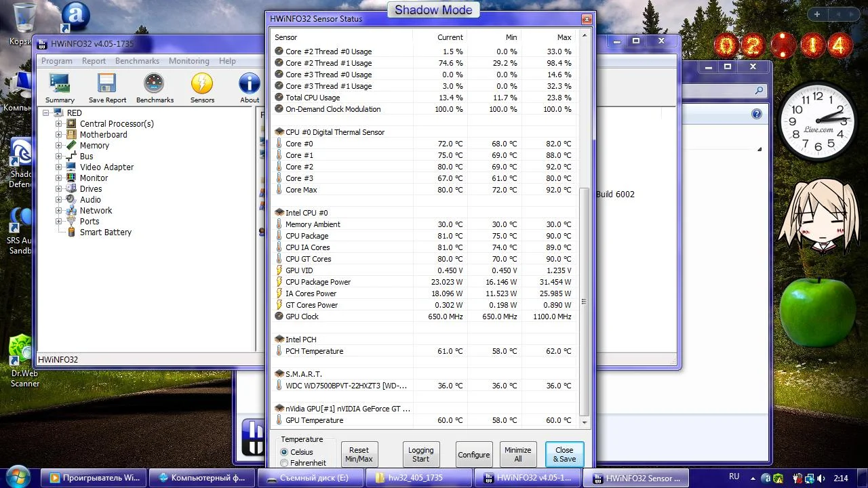Viewport: 868px width, 488px height.
Task: Click the Audio speaker icon in tree
Action: click(x=71, y=200)
